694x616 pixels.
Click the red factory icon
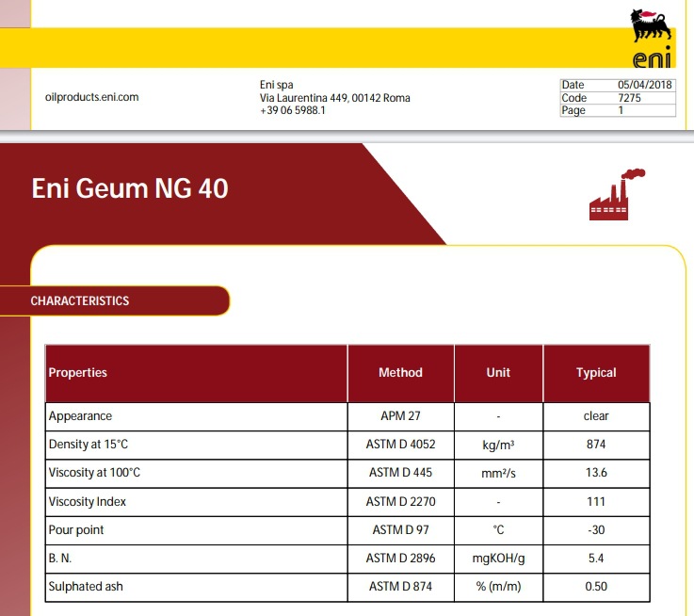(617, 194)
